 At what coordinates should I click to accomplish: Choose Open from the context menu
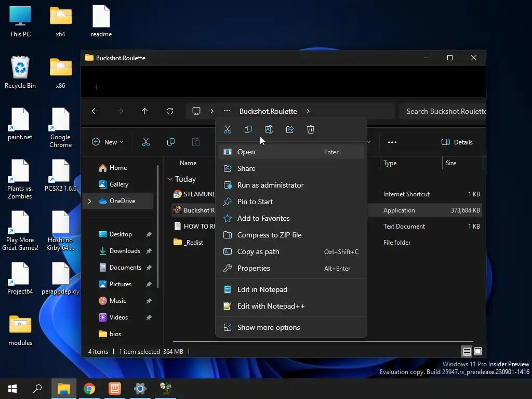coord(291,152)
